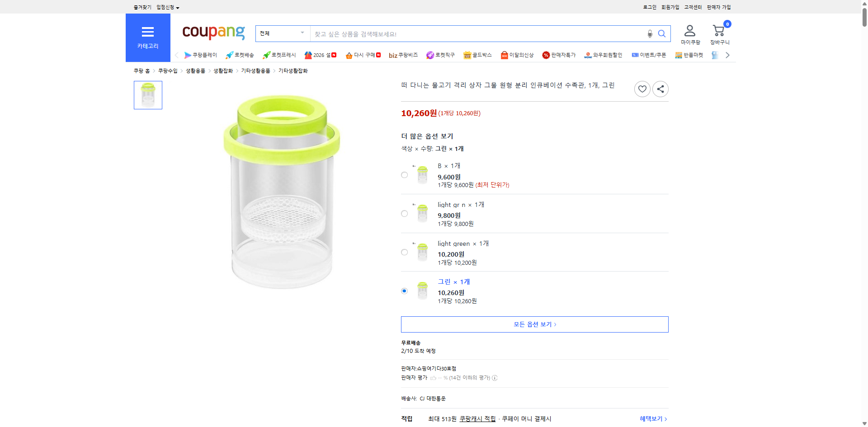Screen dimensions: 868x427
Task: Choose the light gr n option
Action: 404,213
